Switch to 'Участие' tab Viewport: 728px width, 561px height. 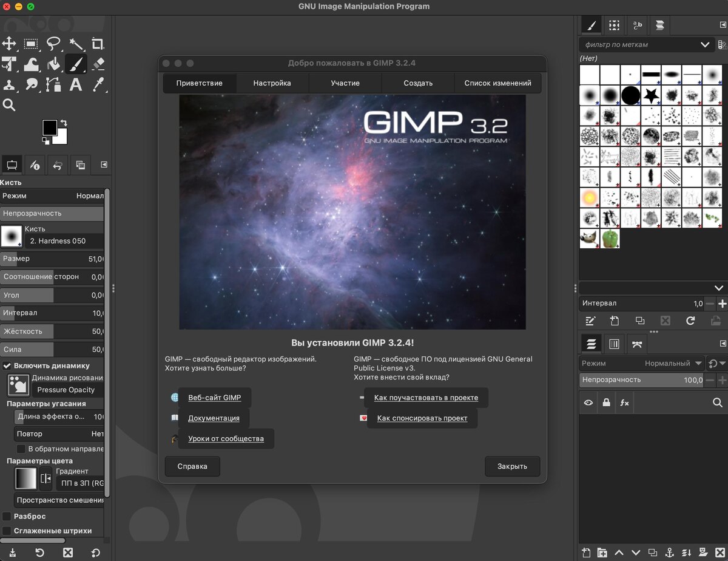point(345,83)
